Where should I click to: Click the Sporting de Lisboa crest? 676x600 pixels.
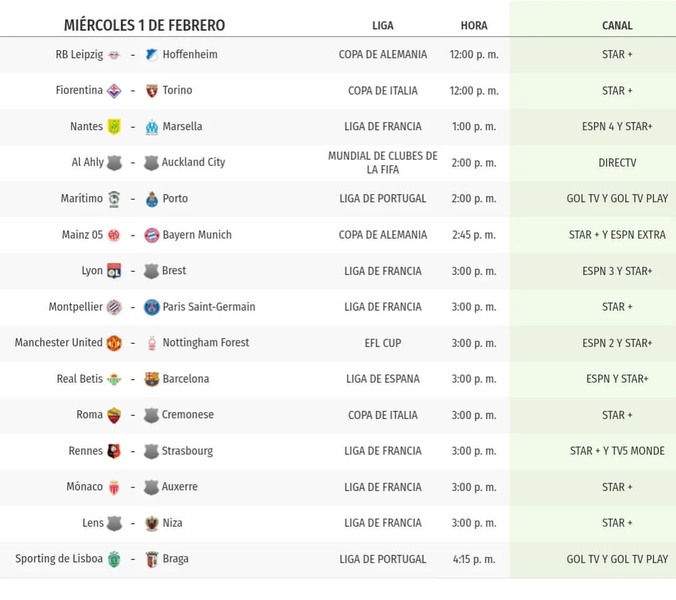coord(114,559)
